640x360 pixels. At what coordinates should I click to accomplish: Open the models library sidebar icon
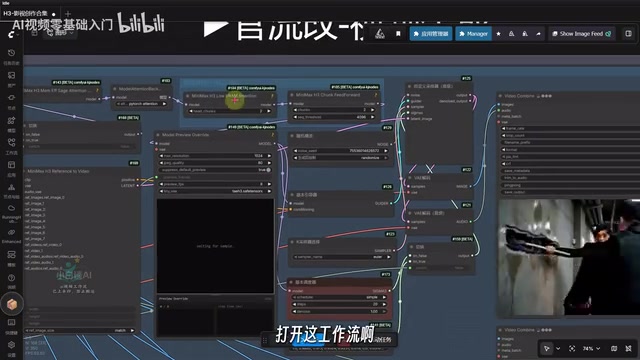pyautogui.click(x=11, y=120)
